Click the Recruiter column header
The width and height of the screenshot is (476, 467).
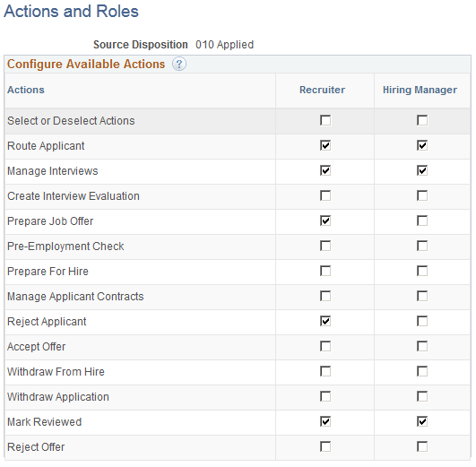point(322,90)
